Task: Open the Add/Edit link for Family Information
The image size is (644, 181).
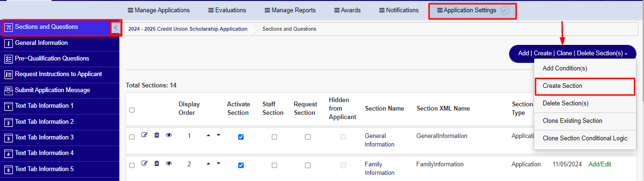Action: [600, 164]
